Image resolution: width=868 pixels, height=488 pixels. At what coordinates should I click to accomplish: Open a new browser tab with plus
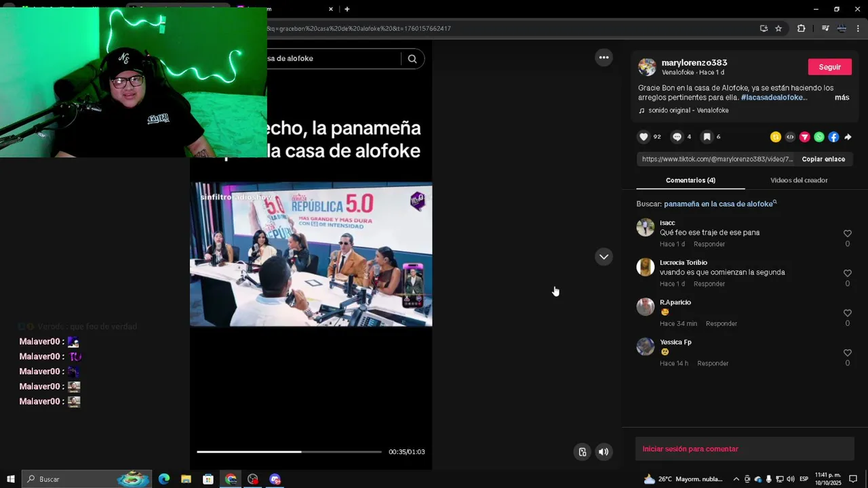pyautogui.click(x=347, y=9)
